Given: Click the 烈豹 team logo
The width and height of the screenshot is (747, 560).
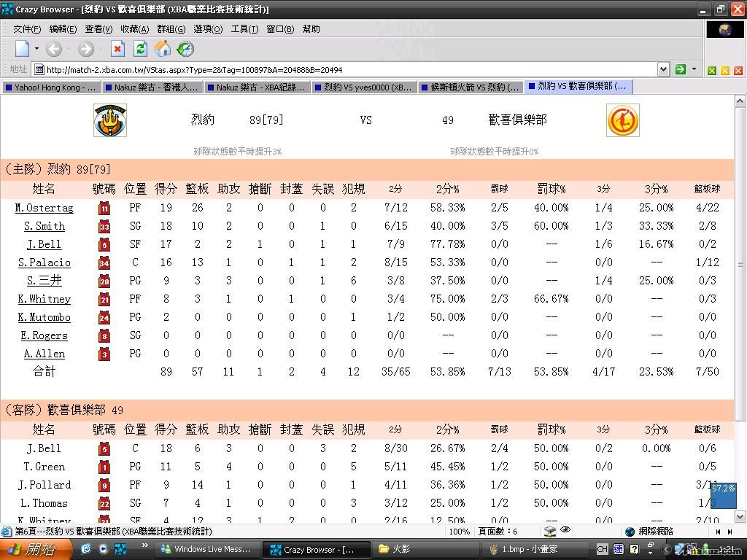Looking at the screenshot, I should pos(110,120).
